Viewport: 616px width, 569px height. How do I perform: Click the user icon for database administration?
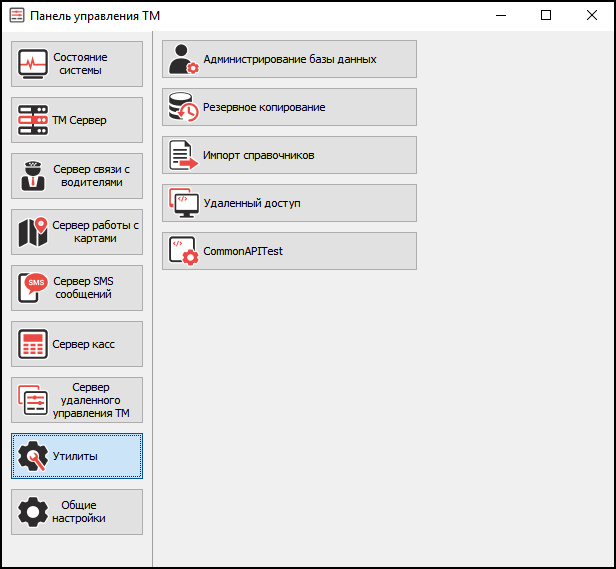pos(184,59)
